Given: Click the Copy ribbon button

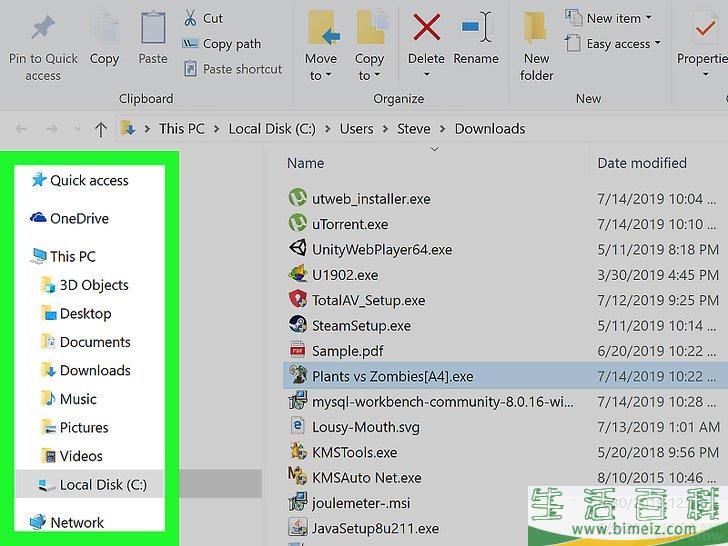Looking at the screenshot, I should pyautogui.click(x=104, y=39).
